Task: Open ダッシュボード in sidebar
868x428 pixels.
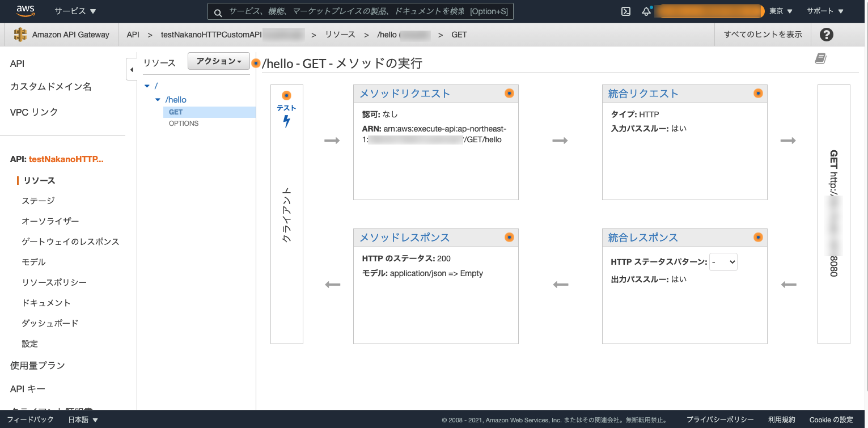Action: pos(50,323)
